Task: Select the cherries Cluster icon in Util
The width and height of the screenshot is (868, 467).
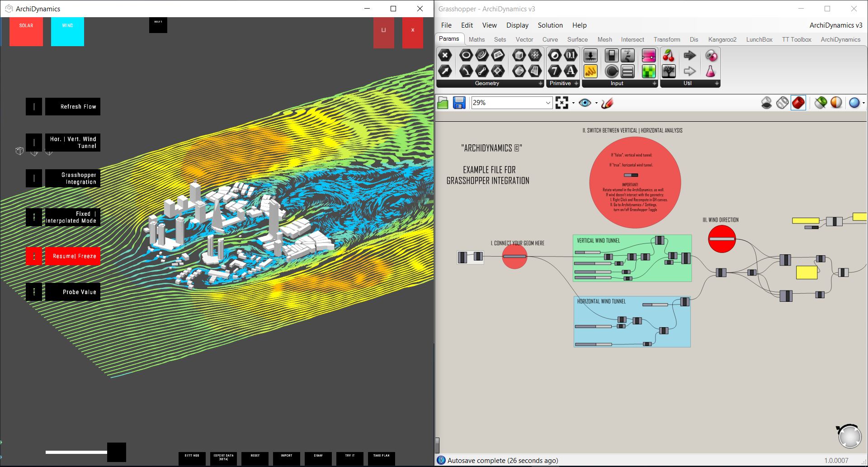Action: (x=669, y=55)
